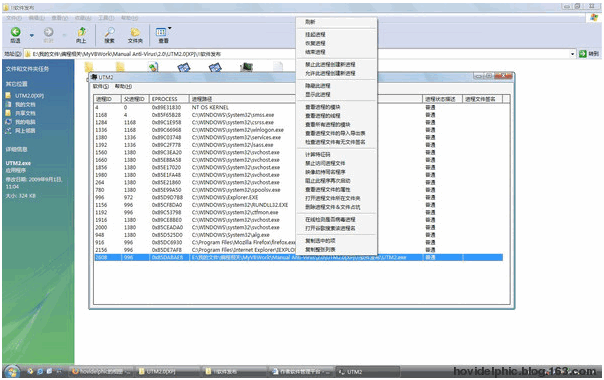Screen dimensions: 604x380
Task: Select the winlogon.exe process row
Action: (x=299, y=130)
